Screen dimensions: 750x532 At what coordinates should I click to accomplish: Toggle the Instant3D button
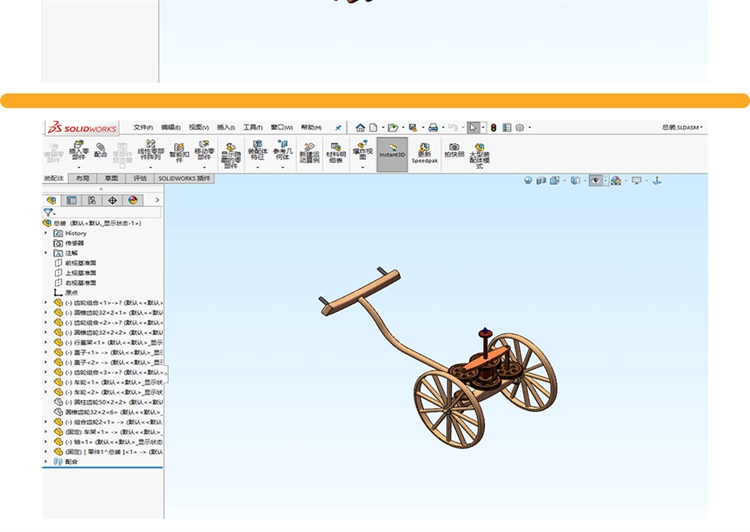point(392,154)
